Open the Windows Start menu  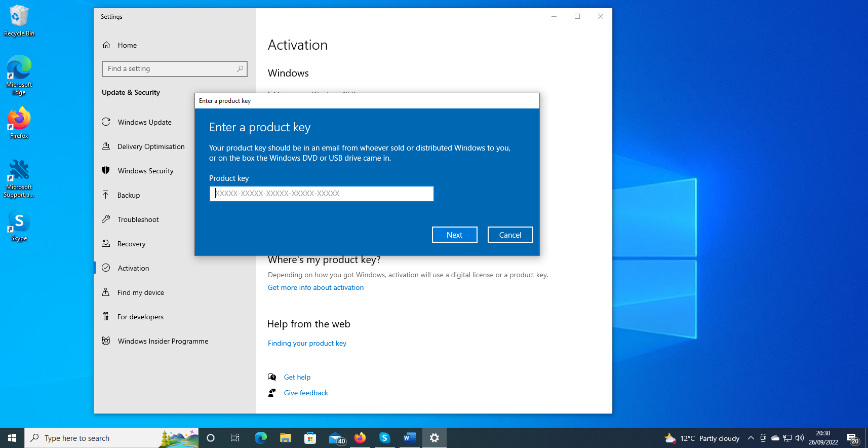pyautogui.click(x=12, y=438)
